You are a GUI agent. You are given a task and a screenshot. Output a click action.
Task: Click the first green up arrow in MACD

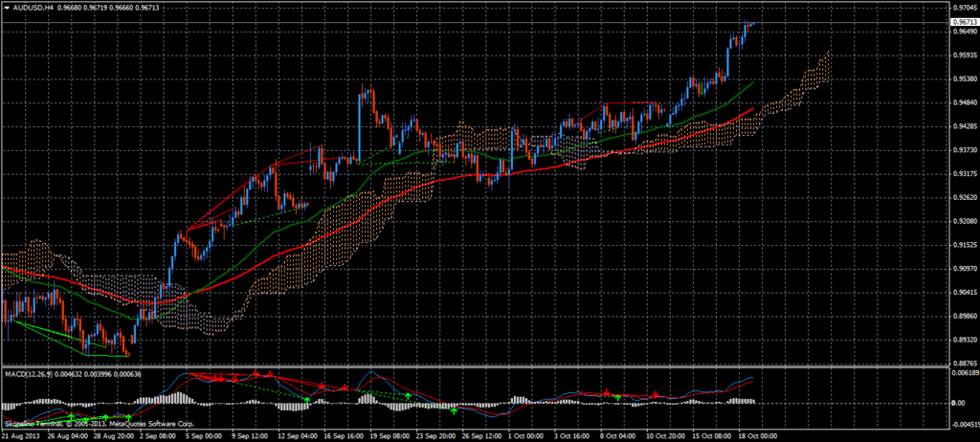click(71, 417)
